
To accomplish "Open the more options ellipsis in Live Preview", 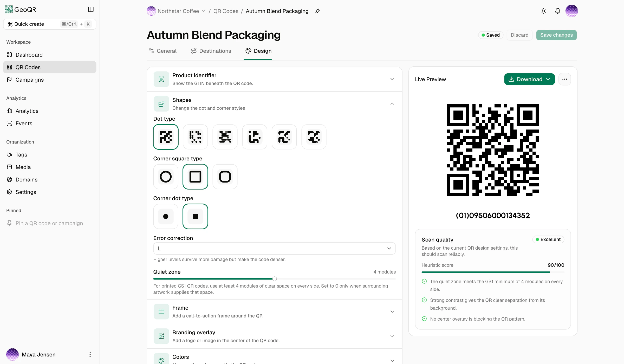I will point(565,79).
